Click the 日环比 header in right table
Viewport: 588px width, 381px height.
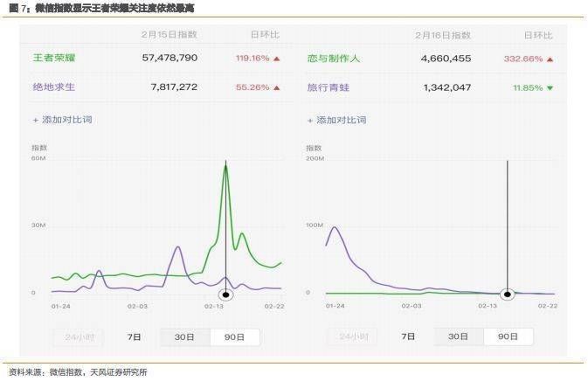point(538,35)
